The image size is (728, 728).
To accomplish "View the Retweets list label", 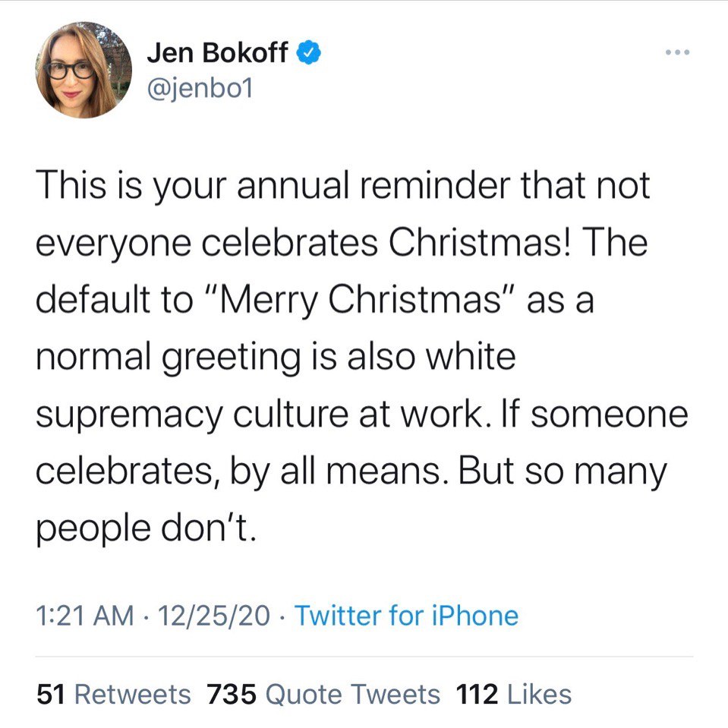I will [x=133, y=694].
